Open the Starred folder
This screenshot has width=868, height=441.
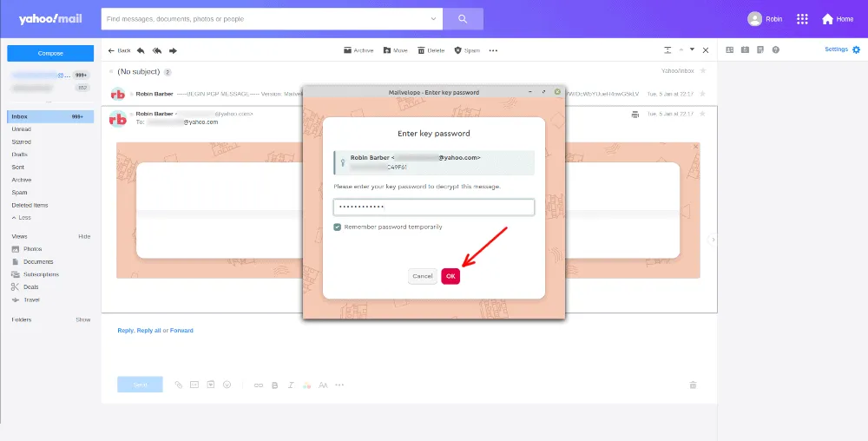point(22,142)
